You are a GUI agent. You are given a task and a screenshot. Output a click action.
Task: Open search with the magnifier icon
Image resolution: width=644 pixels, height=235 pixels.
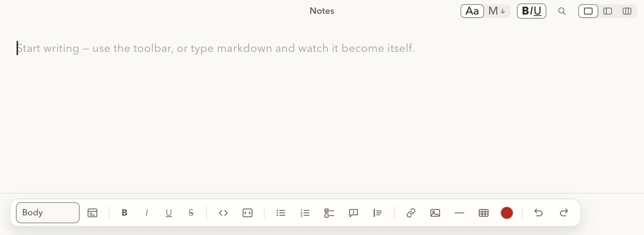[562, 11]
